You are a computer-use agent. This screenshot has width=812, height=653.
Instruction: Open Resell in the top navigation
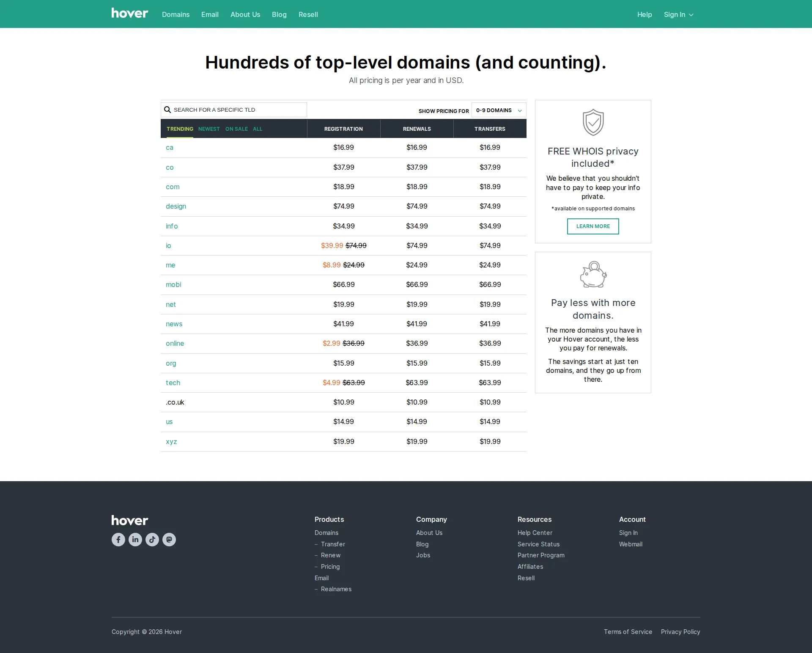click(308, 14)
